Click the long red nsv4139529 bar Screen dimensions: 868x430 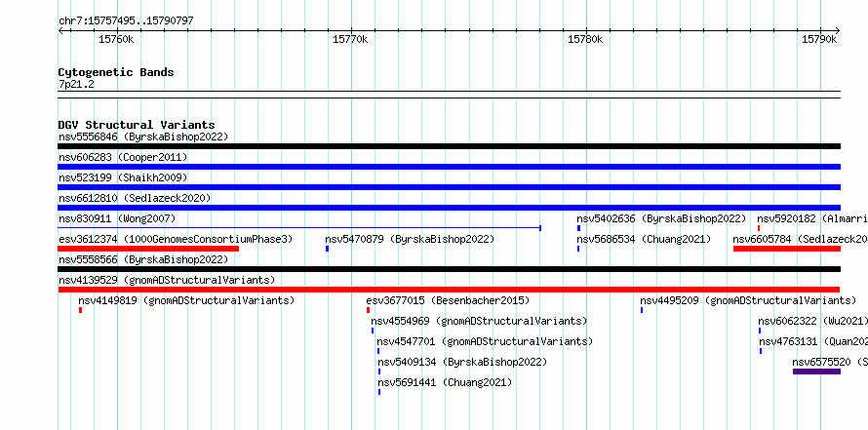click(x=449, y=290)
